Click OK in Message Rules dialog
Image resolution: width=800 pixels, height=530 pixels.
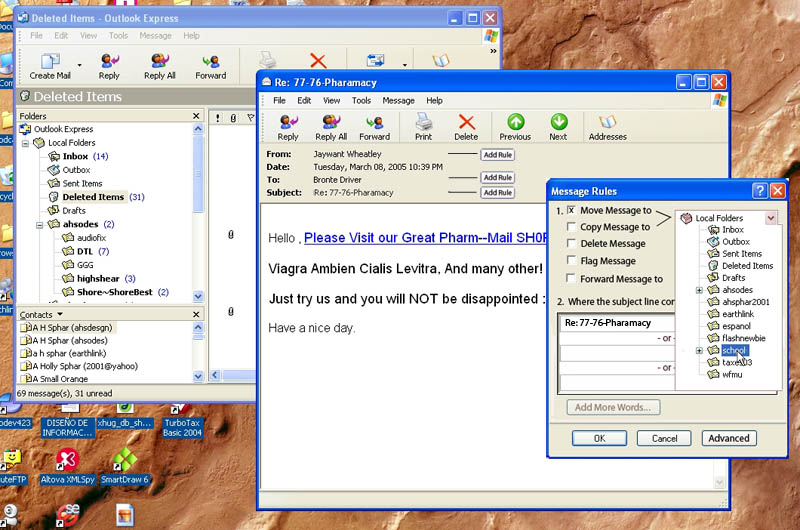point(599,438)
